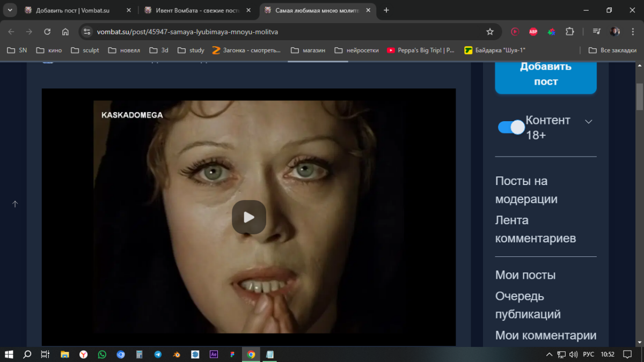Open the нейросетки bookmarks folder

tap(356, 50)
